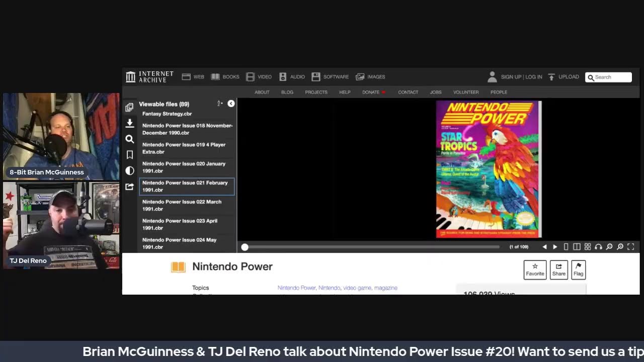This screenshot has width=644, height=362.
Task: Toggle the visual adjustments contrast icon
Action: [129, 171]
